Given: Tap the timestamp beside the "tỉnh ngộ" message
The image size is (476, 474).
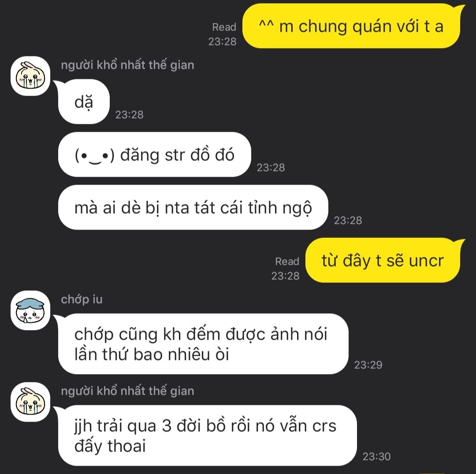Looking at the screenshot, I should coord(348,220).
